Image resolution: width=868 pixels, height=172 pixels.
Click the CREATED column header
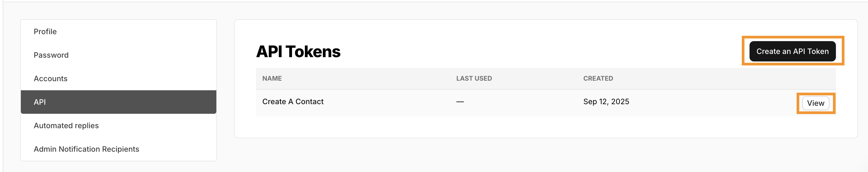coord(598,79)
